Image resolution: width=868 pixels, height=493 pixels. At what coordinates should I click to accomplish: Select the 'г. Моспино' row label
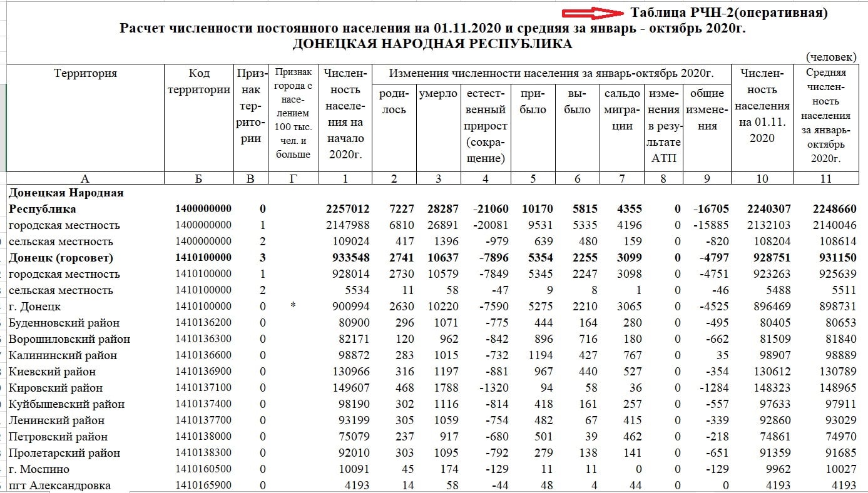(39, 469)
